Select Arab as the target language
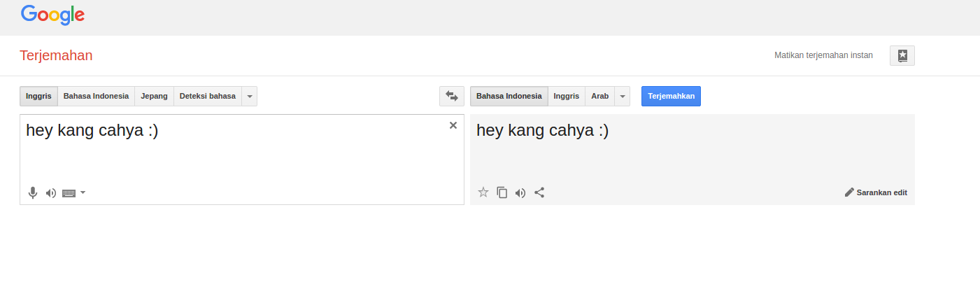 tap(599, 97)
